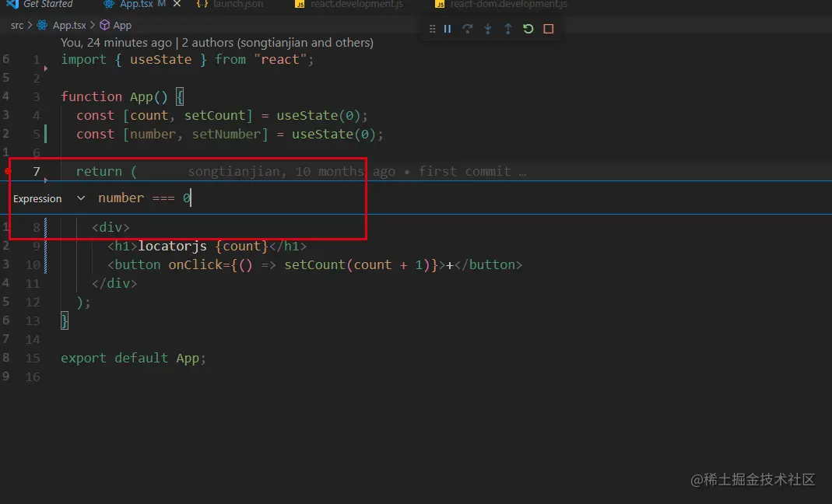Restart the debugging session
Viewport: 832px width, 504px height.
tap(528, 29)
